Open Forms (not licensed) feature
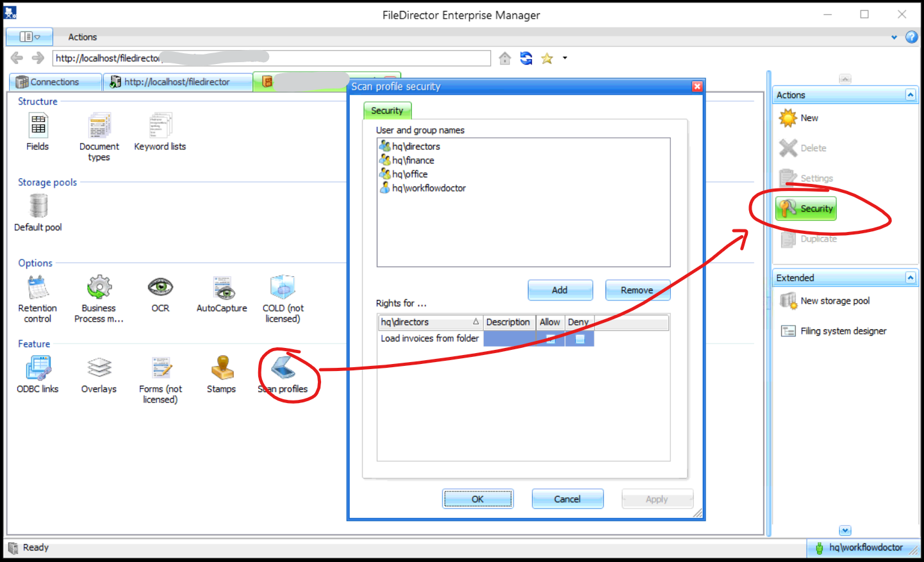924x562 pixels. [x=160, y=368]
